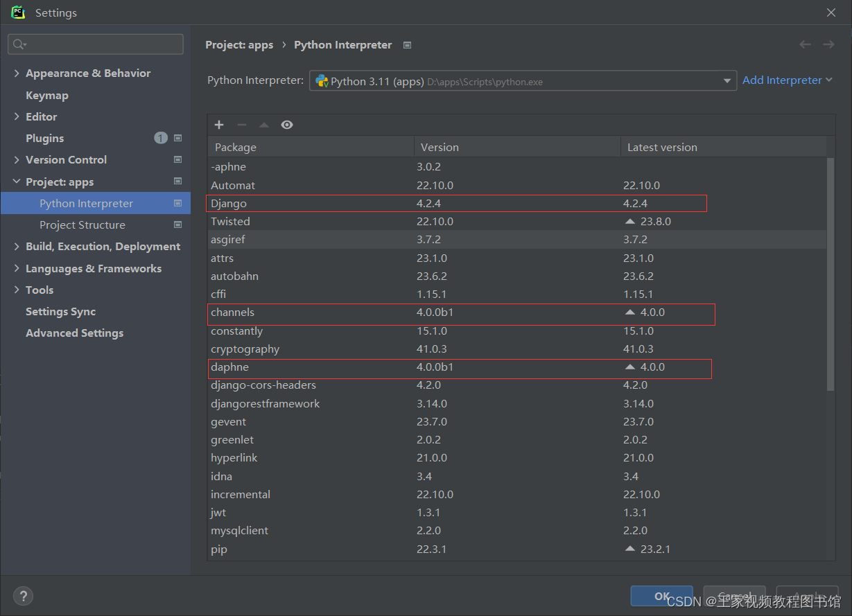
Task: Click the OK button
Action: click(x=661, y=596)
